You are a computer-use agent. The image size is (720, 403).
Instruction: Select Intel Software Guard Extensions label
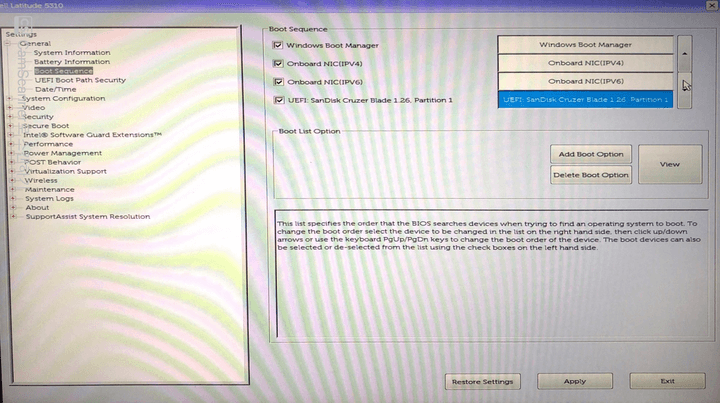pos(92,134)
